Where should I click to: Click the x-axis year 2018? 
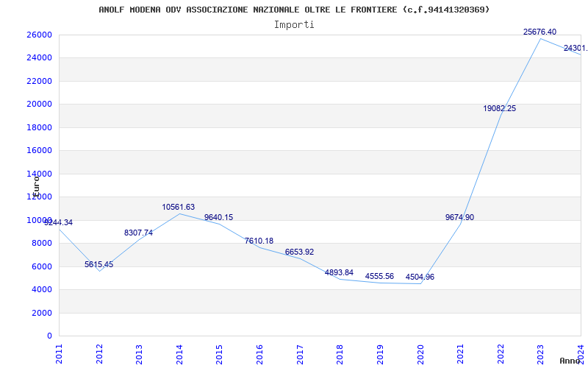point(340,355)
